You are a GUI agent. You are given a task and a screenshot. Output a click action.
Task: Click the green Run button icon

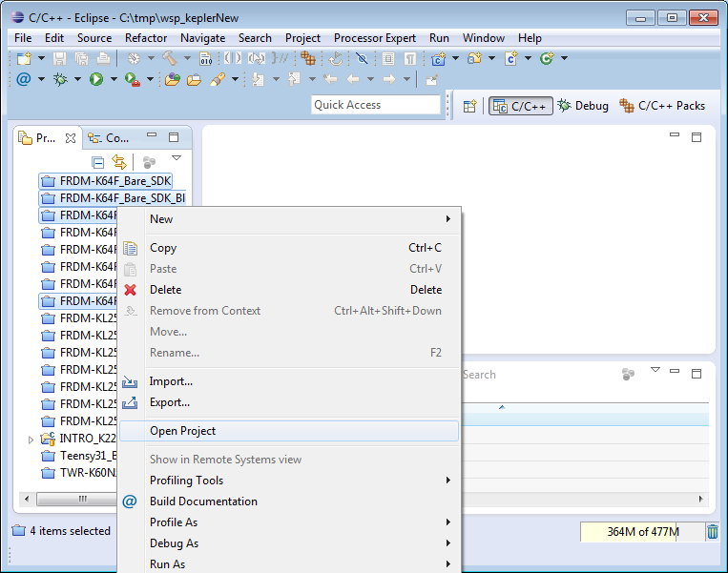[96, 80]
